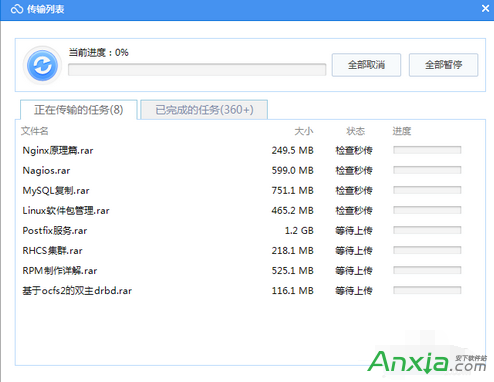Click the 全部取消 button

[366, 65]
